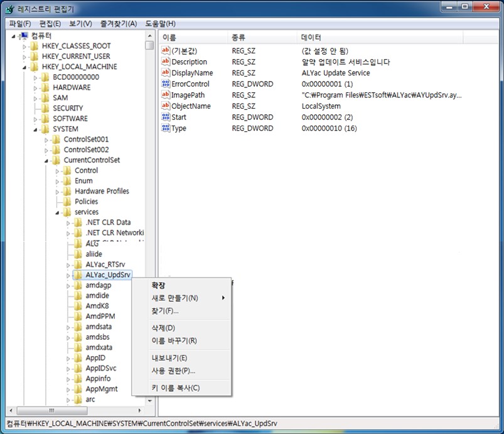
Task: Select 사용 권한(P)... in context menu
Action: point(173,371)
